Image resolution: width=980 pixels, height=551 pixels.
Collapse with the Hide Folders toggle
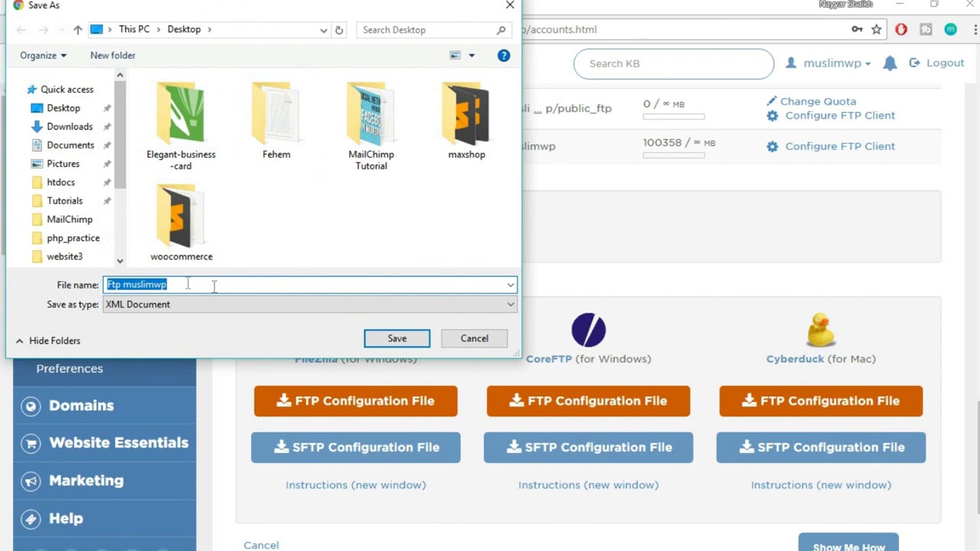coord(47,341)
